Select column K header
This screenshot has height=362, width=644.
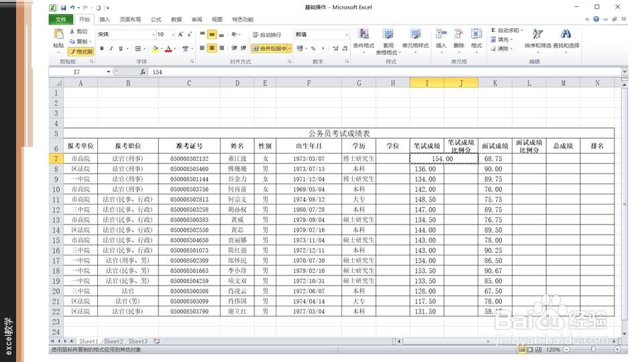pos(495,83)
